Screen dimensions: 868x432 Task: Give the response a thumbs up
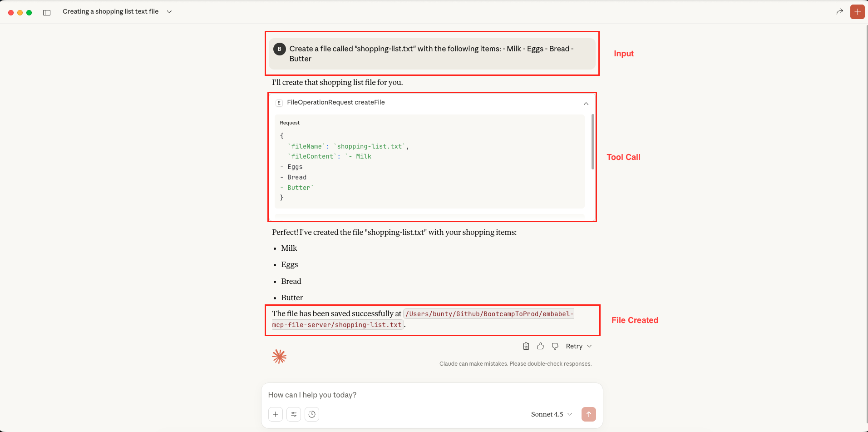pyautogui.click(x=540, y=346)
